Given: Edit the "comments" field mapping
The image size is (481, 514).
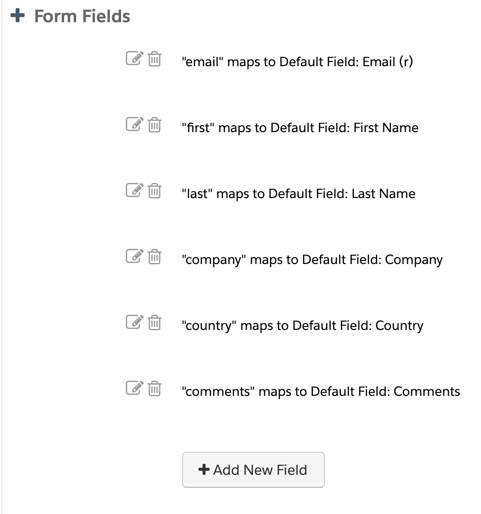Looking at the screenshot, I should click(135, 388).
